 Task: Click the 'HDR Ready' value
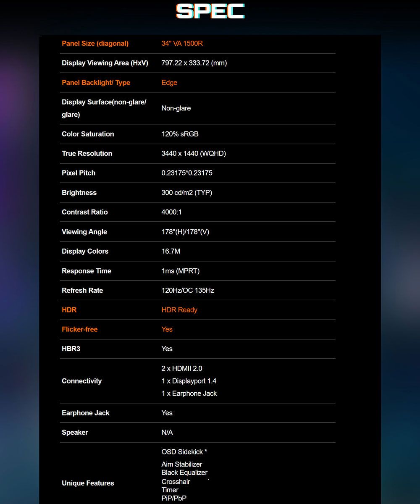[179, 310]
